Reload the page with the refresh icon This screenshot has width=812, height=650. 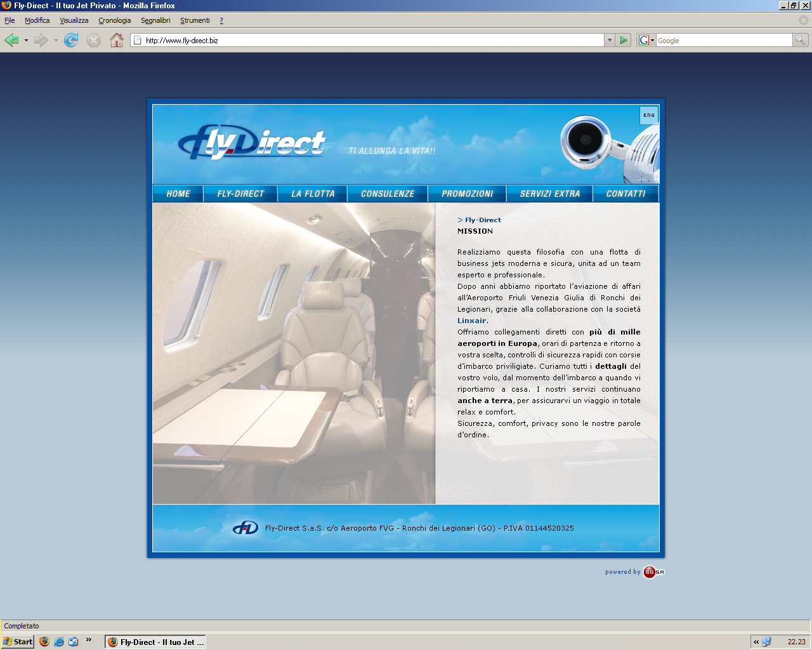pyautogui.click(x=71, y=41)
